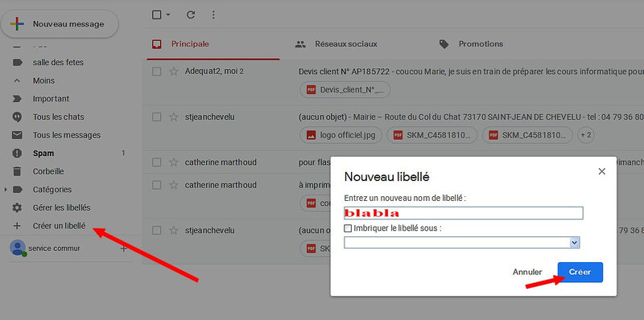Star the pour flas catherine marthoud email

click(x=174, y=162)
